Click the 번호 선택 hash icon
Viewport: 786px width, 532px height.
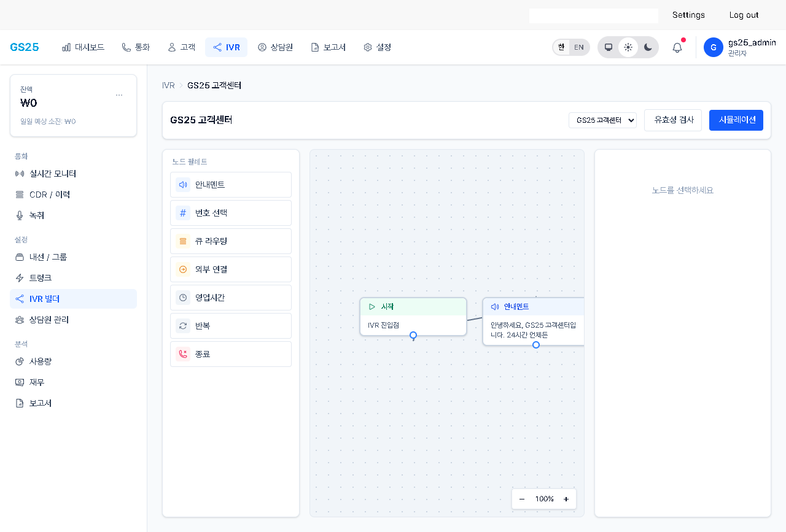coord(182,213)
